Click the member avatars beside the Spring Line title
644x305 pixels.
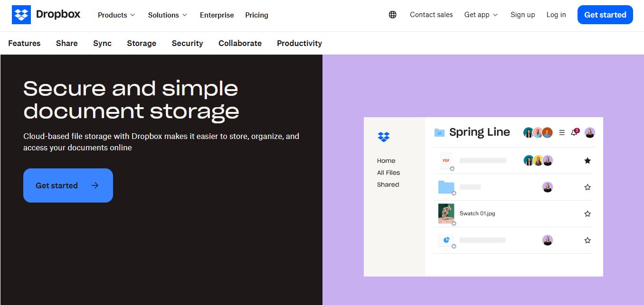pos(538,133)
